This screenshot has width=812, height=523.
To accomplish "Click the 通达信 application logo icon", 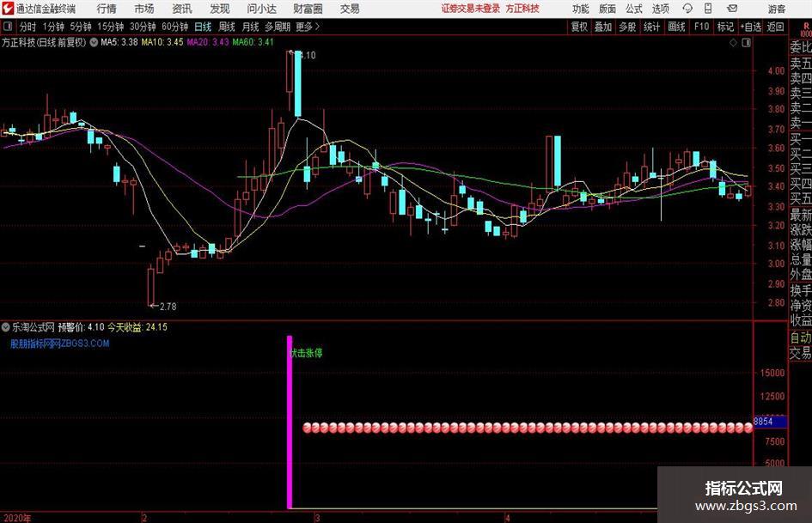I will point(8,9).
